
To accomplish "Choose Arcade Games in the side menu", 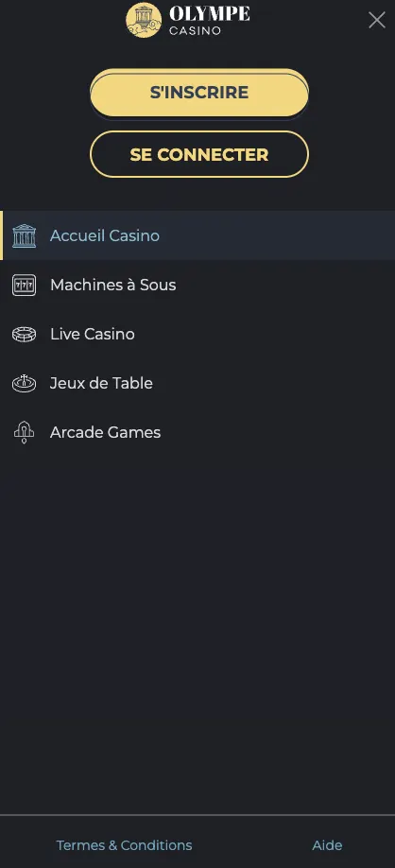I will pyautogui.click(x=197, y=432).
